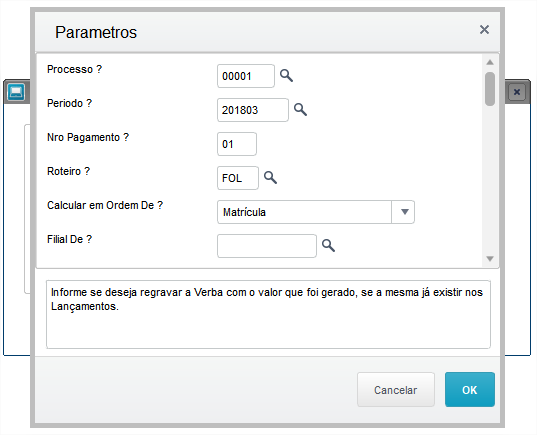This screenshot has width=537, height=435.
Task: Focus the Periodo field with 201803
Action: (252, 110)
